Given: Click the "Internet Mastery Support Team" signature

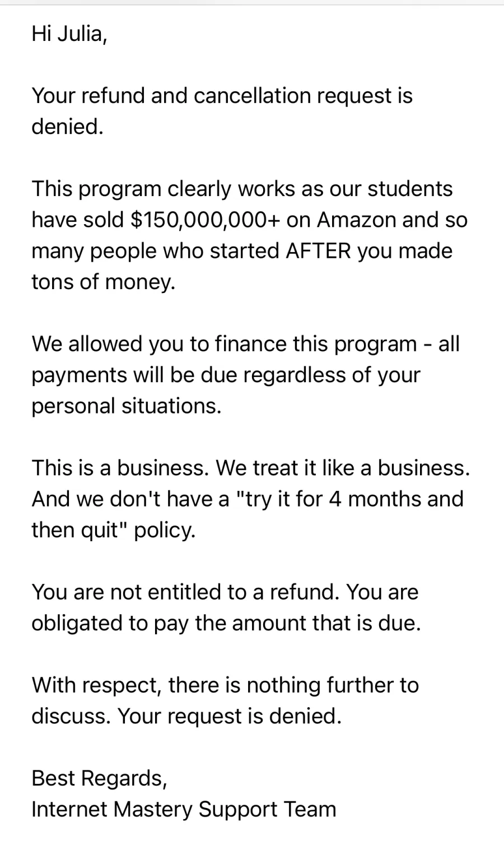Looking at the screenshot, I should 184,810.
